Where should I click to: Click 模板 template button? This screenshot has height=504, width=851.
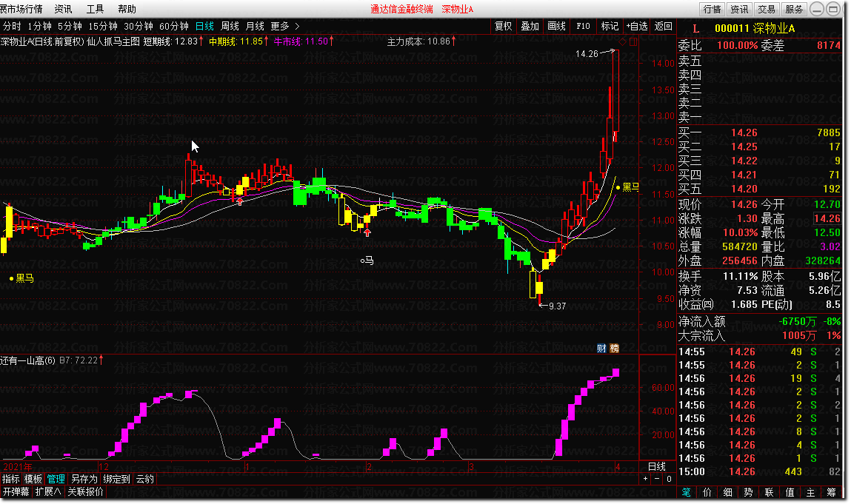click(33, 479)
